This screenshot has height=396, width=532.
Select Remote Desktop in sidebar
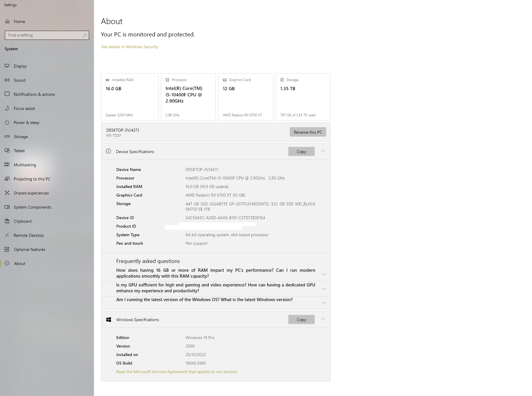coord(47,235)
